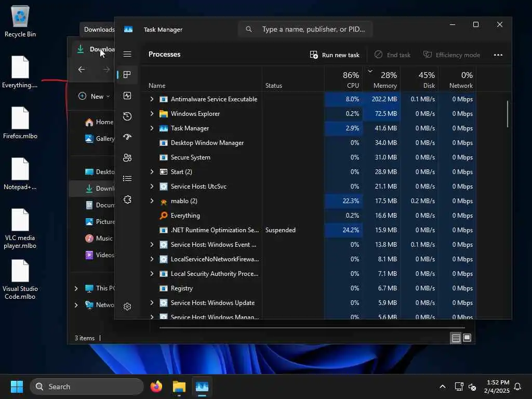This screenshot has height=399, width=532.
Task: Expand Service Host: UtcSvc group
Action: click(152, 187)
